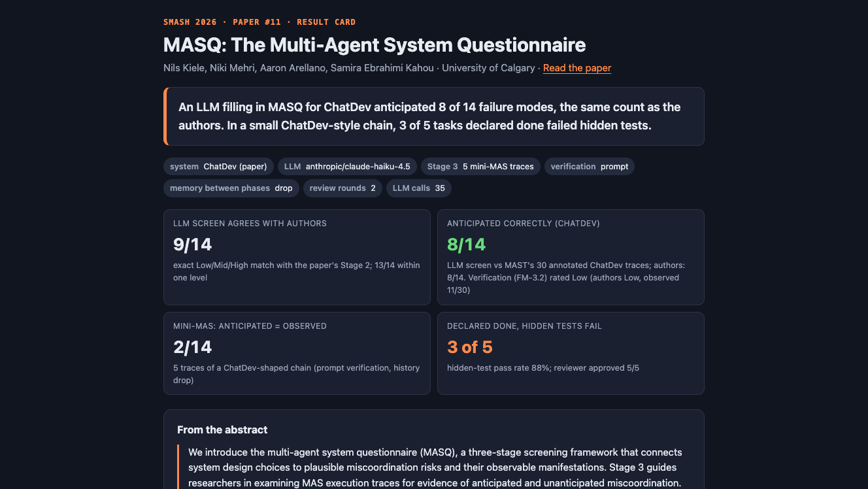The width and height of the screenshot is (868, 489).
Task: Click the "MINI-MAS: ANTICIPATED = OBSERVED" label
Action: 250,326
